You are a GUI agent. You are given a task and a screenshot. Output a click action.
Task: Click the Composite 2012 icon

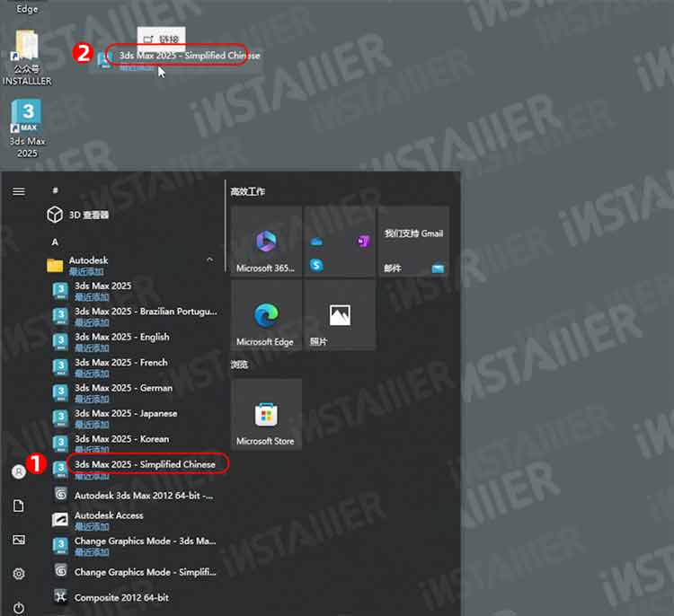click(x=60, y=596)
